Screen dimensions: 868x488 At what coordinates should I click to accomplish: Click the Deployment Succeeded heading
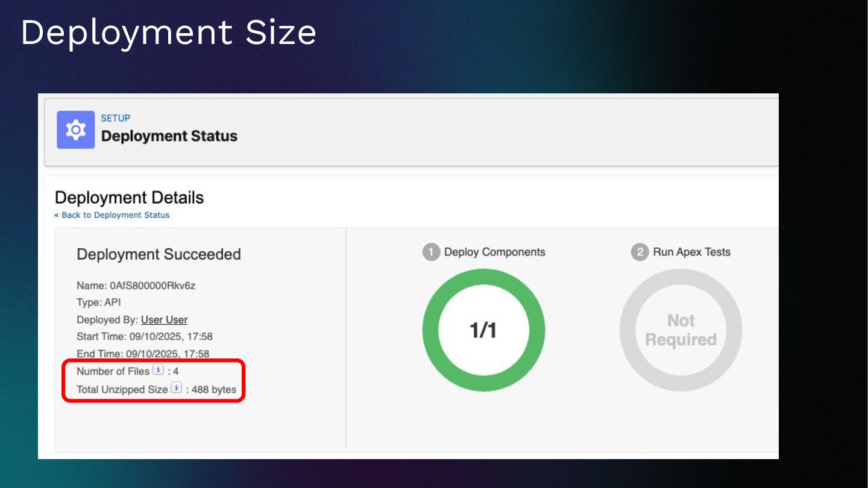[159, 254]
